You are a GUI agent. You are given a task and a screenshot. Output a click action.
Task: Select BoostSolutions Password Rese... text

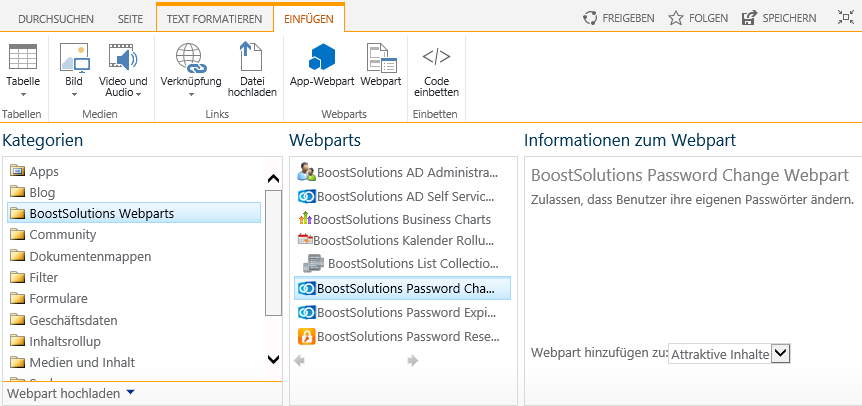pyautogui.click(x=408, y=336)
